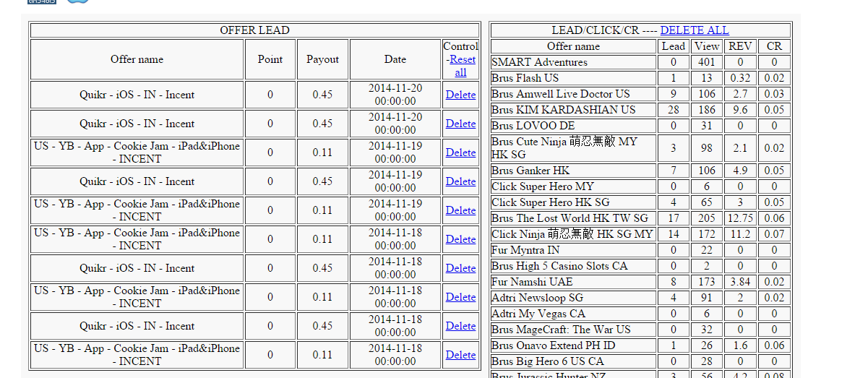Click the Reset all link in Control column
868x378 pixels.
click(x=461, y=66)
